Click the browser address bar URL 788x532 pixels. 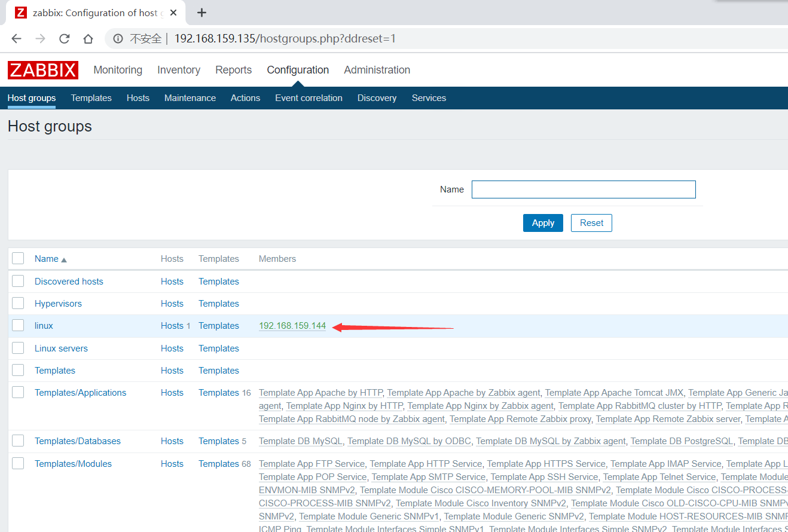coord(285,39)
